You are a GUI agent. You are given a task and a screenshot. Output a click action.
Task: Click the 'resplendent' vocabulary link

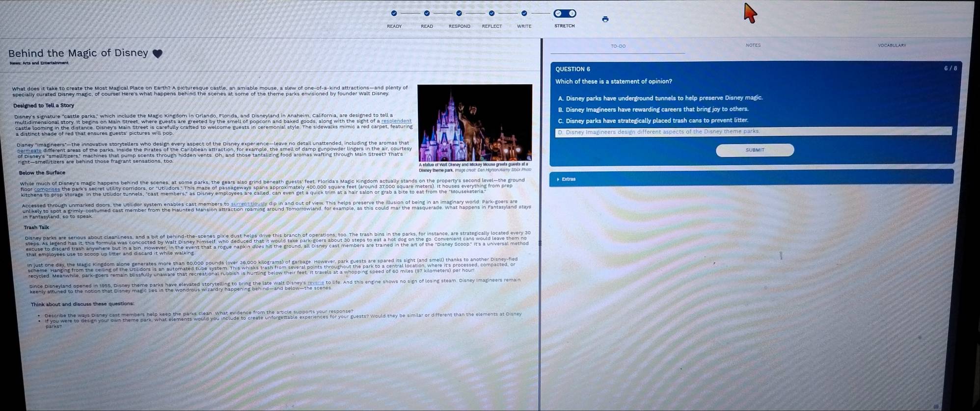click(396, 121)
